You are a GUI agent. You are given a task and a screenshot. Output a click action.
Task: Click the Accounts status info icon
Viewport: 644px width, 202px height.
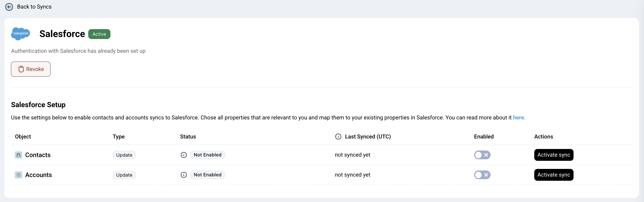click(x=184, y=175)
